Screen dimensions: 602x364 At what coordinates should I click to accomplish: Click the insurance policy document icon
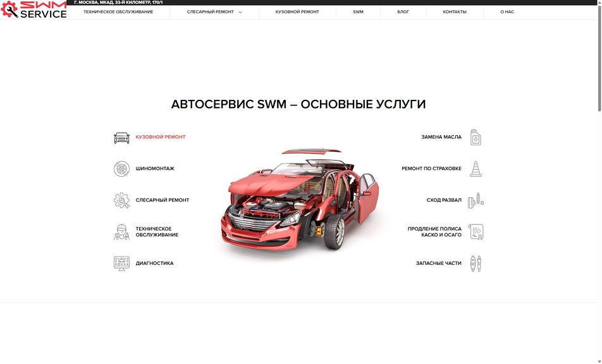[476, 232]
